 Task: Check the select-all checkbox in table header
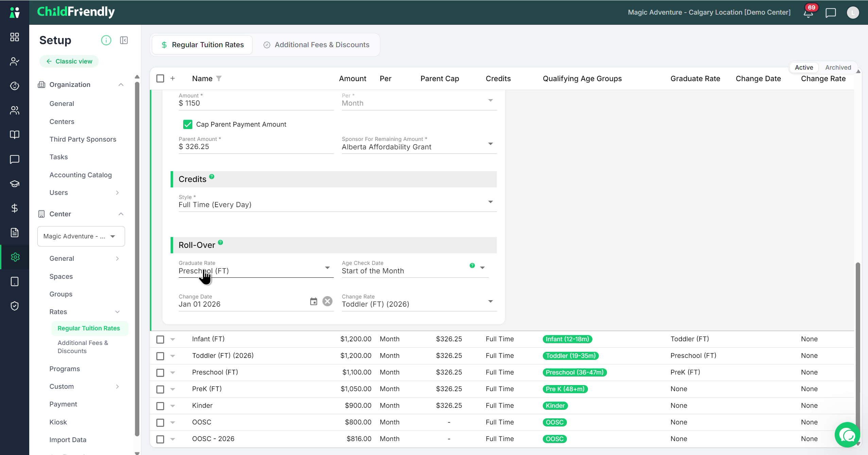click(160, 79)
